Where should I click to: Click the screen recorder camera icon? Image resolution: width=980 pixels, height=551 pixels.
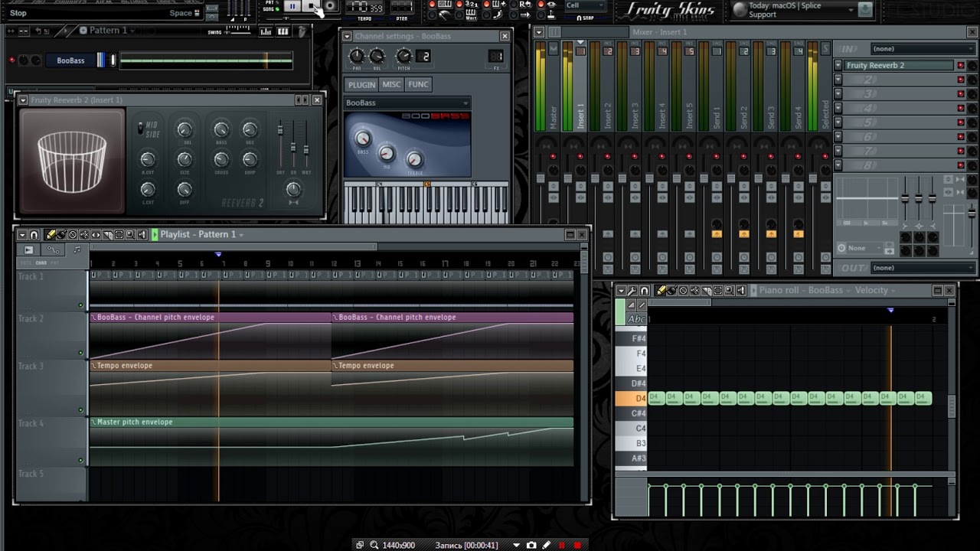coord(531,545)
